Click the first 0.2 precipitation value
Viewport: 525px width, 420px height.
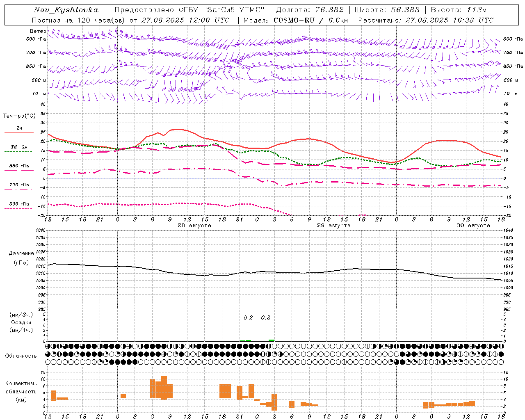click(248, 317)
